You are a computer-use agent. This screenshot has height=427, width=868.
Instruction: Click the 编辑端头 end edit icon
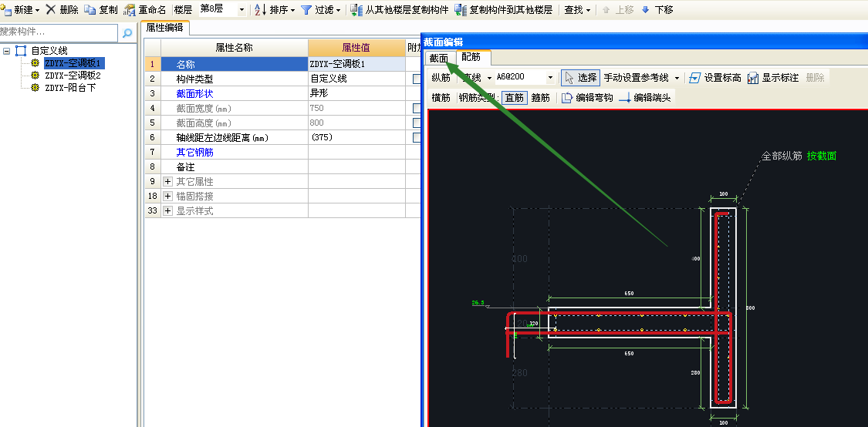pos(625,98)
